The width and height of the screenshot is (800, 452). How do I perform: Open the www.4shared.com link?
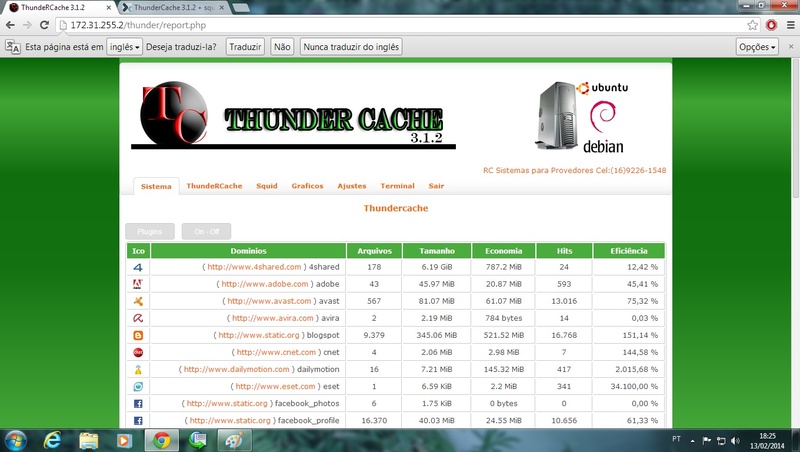pos(254,267)
